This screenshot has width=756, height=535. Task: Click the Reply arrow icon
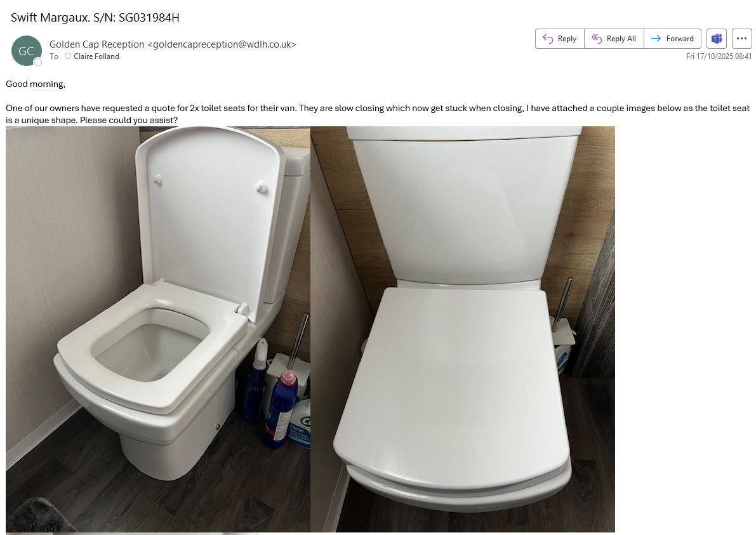(x=548, y=39)
